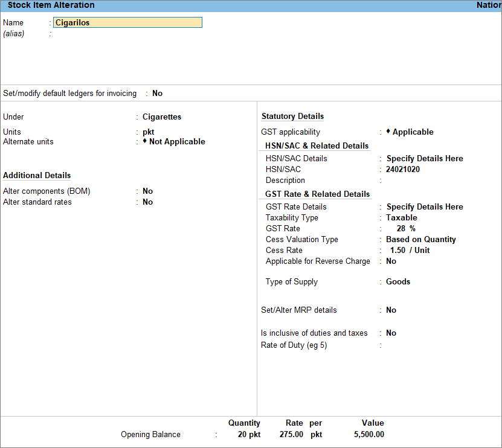Click the Stock Item Alteration title
This screenshot has width=502, height=448.
[51, 5]
